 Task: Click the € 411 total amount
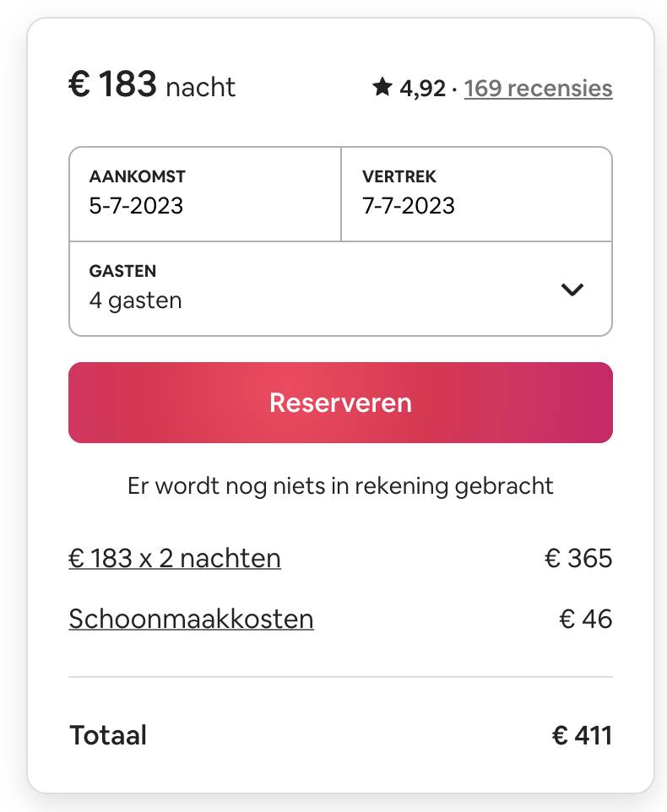coord(582,735)
